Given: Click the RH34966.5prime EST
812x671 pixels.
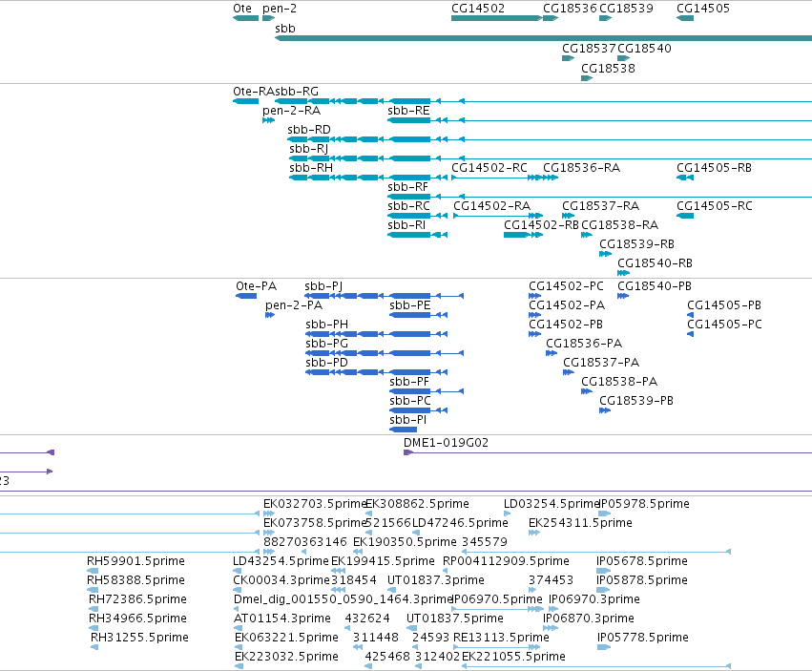Looking at the screenshot, I should pos(94,628).
